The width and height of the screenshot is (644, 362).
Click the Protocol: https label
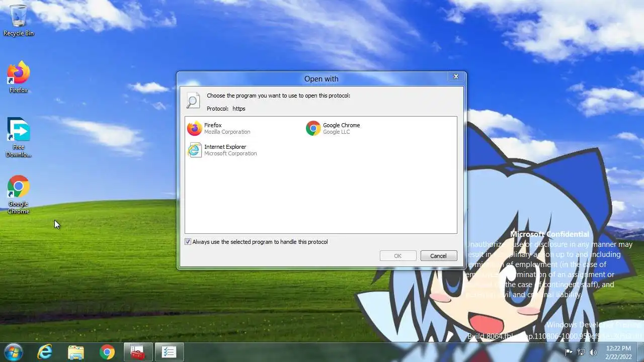click(x=226, y=109)
